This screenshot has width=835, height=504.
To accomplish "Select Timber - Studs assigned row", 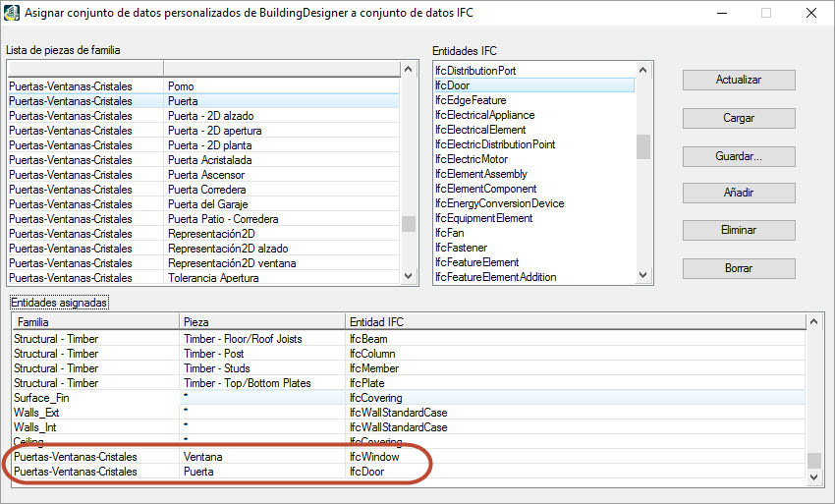I will pyautogui.click(x=409, y=368).
